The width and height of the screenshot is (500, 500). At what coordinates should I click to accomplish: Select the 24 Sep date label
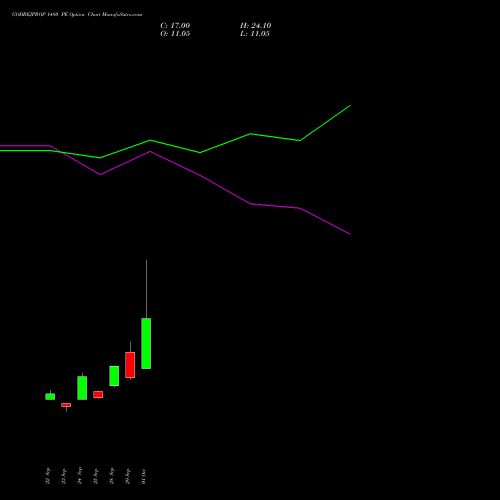pyautogui.click(x=80, y=476)
